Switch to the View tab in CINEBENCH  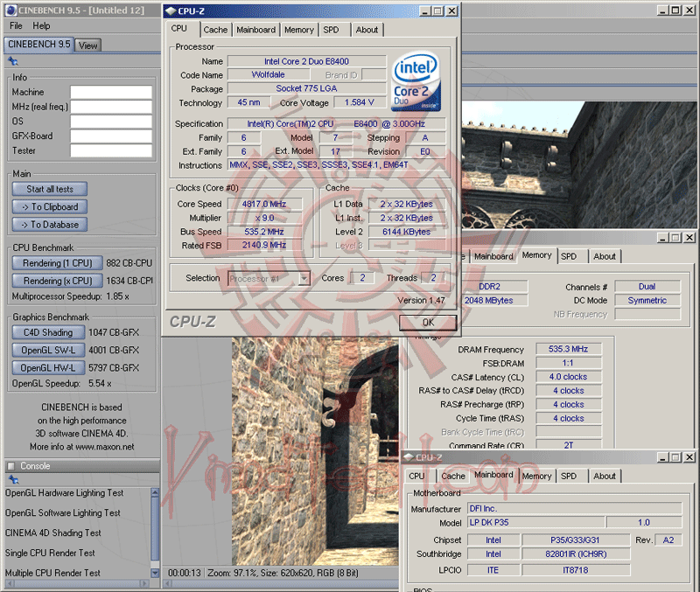click(88, 45)
